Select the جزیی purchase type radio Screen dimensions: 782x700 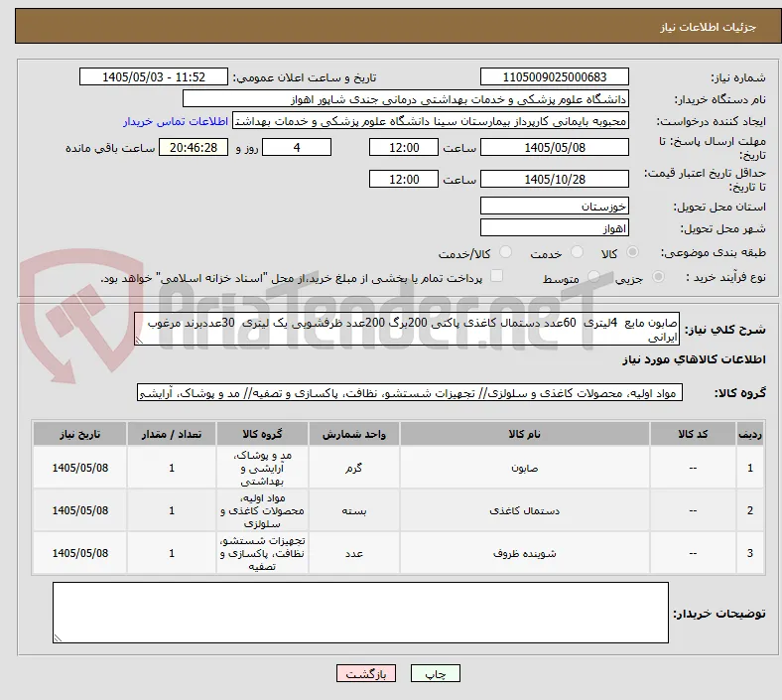click(x=658, y=277)
